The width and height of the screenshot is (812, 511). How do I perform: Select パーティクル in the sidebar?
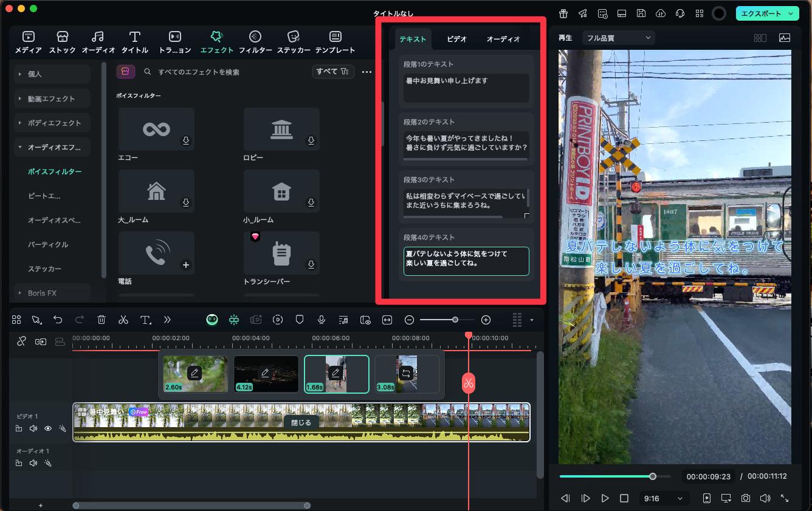point(48,244)
